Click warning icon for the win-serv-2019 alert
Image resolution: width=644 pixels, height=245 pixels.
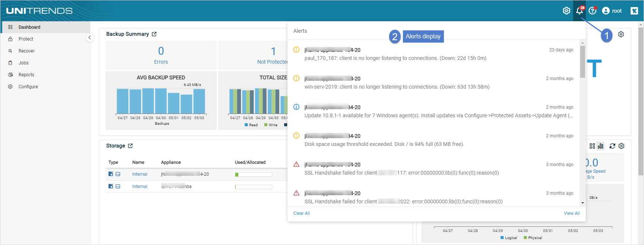296,78
